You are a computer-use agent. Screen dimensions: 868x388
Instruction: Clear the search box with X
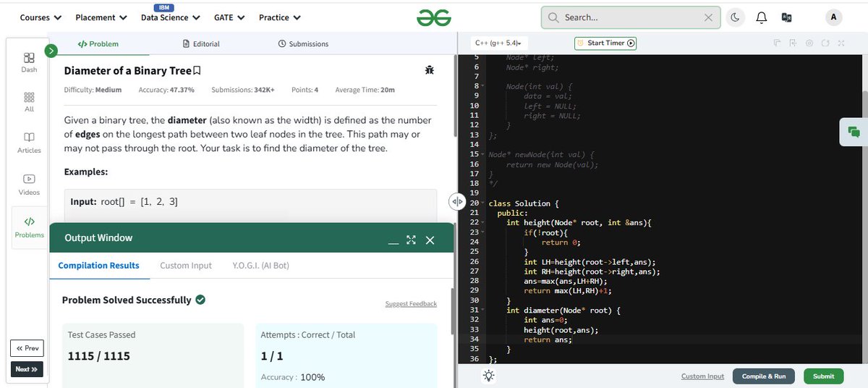tap(708, 17)
